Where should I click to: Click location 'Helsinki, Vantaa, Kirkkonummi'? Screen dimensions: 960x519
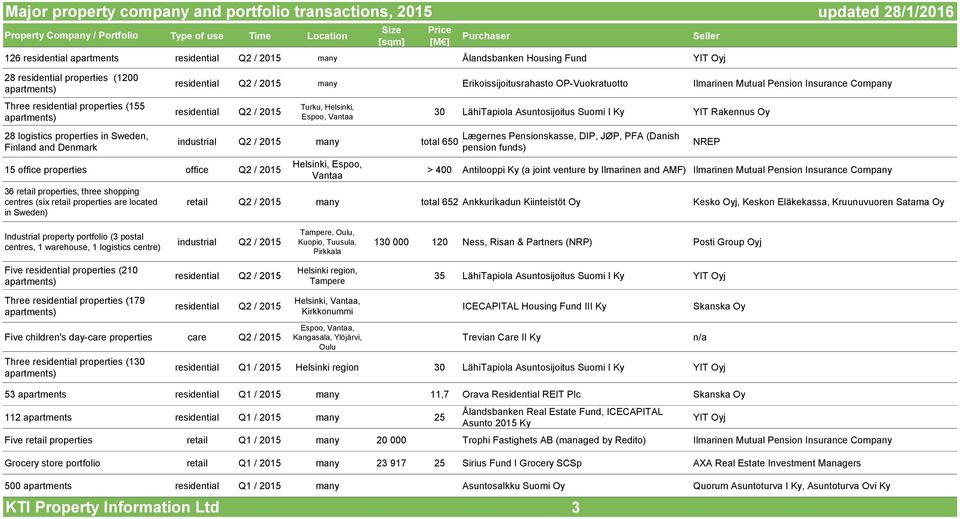[327, 306]
